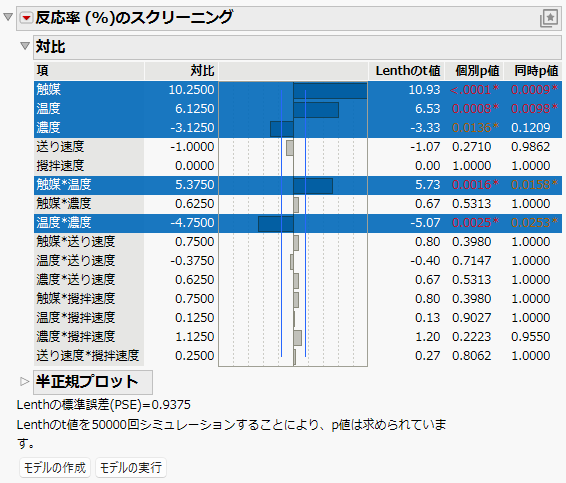Select the 触媒*撹拌速度 interaction row
Screen dimensions: 566x483
point(298,299)
